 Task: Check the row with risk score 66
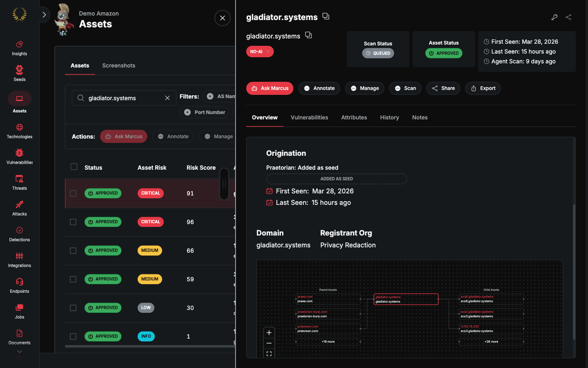(x=73, y=251)
